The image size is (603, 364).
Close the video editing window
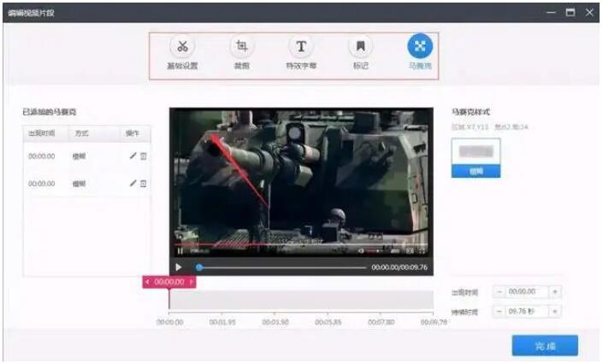pyautogui.click(x=589, y=12)
